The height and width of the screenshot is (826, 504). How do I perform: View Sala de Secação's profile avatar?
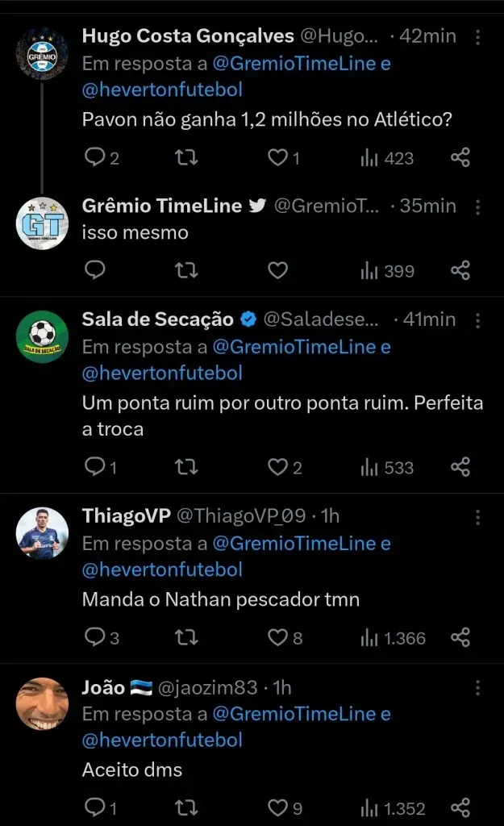click(x=43, y=336)
